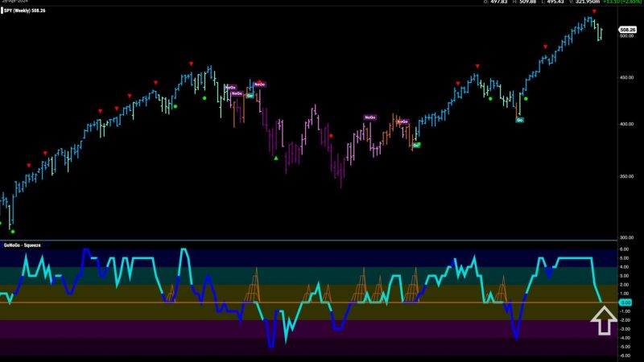
Task: Click the SPY (Weekly) 508.26 chart title
Action: click(25, 10)
